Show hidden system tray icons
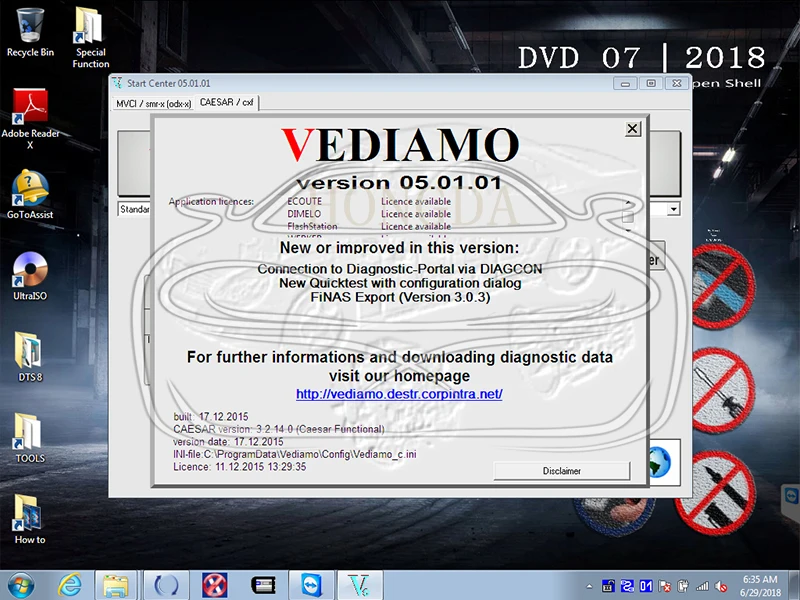This screenshot has height=600, width=800. [590, 587]
